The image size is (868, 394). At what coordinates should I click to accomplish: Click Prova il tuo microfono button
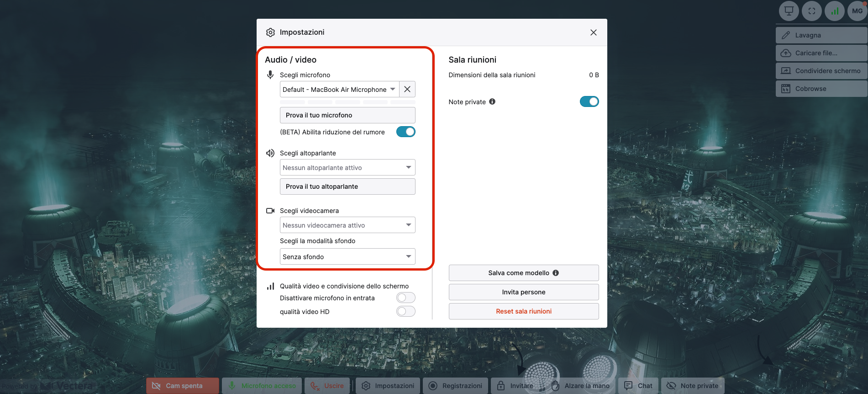(x=347, y=115)
